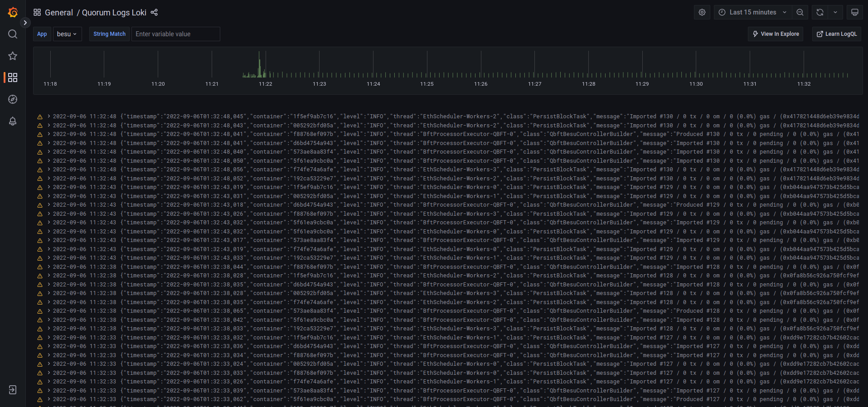
Task: Open the refresh interval dropdown arrow
Action: 835,12
